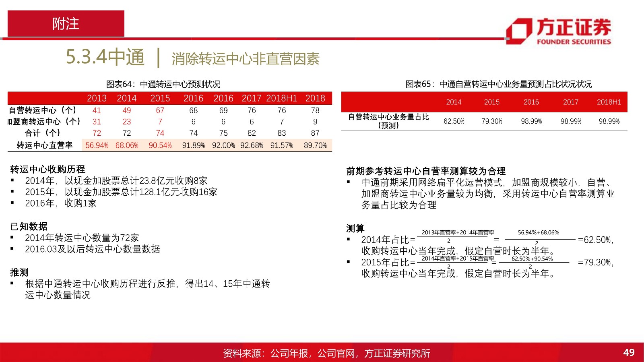This screenshot has width=644, height=362.
Task: Click bullet 2014年转运中心数量为72家
Action: click(82, 238)
